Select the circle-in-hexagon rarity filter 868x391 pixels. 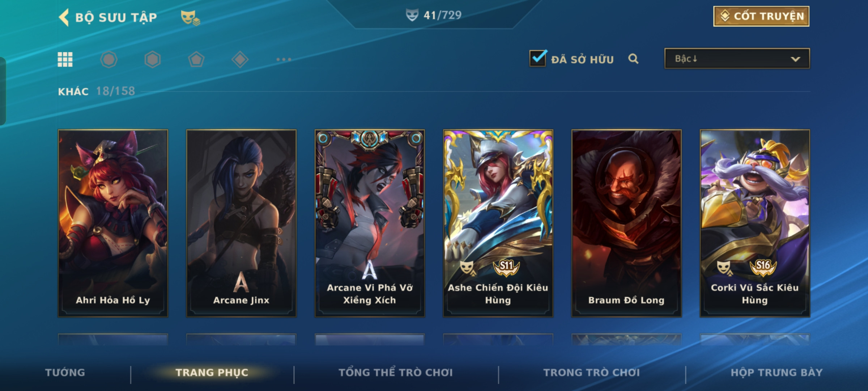coord(109,59)
